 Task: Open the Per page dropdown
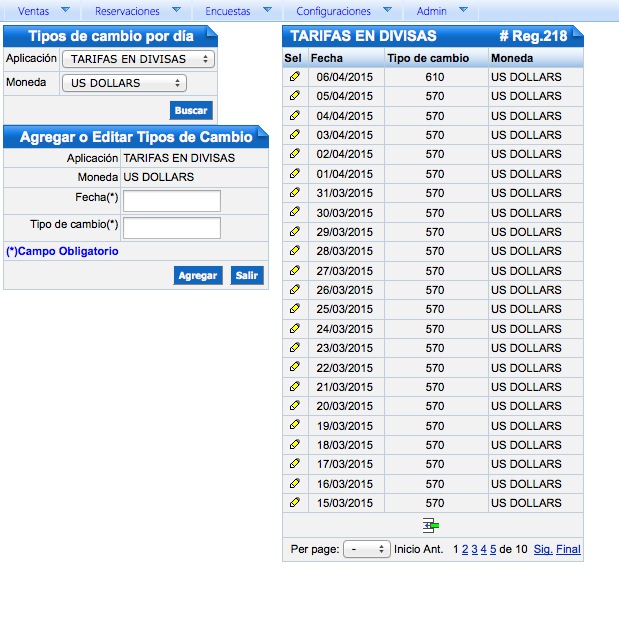click(366, 549)
